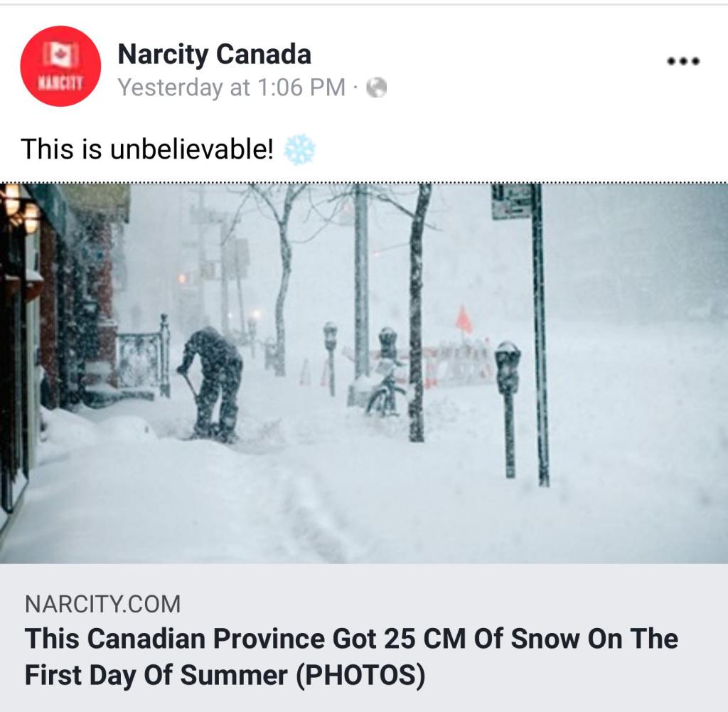
Task: Click the person shoveling snow in photo
Action: 212,381
